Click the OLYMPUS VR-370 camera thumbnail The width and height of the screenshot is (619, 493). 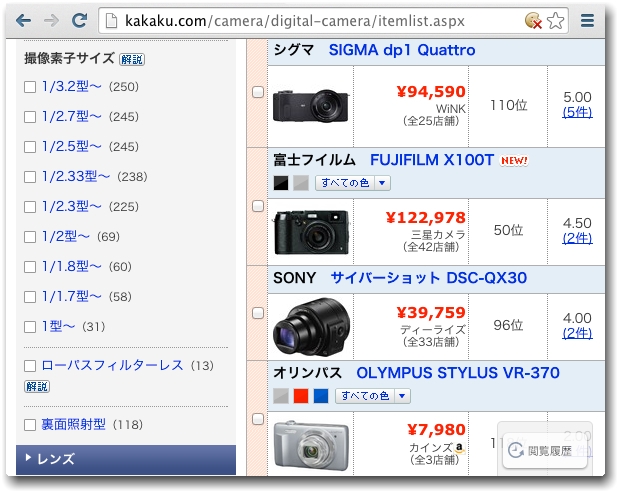311,445
